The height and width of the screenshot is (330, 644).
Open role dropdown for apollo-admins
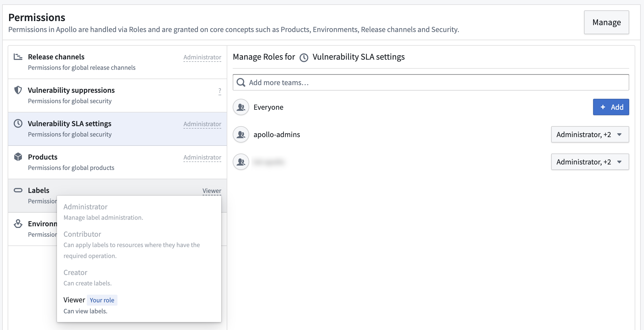coord(590,134)
